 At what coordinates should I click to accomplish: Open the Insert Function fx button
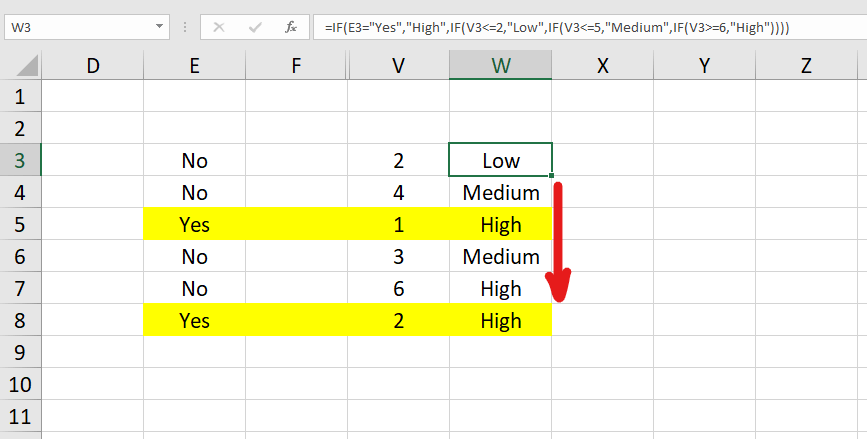coord(291,27)
